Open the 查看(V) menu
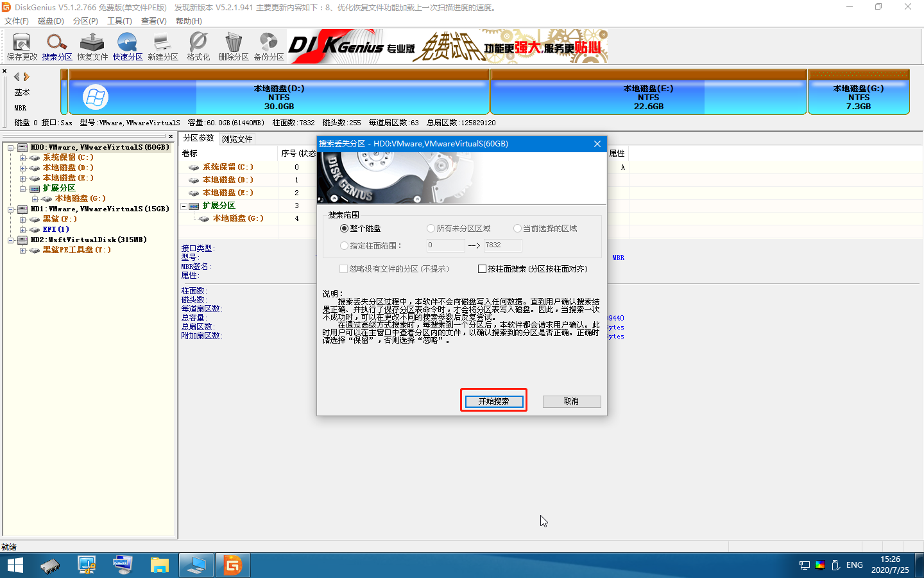This screenshot has height=578, width=924. [154, 21]
